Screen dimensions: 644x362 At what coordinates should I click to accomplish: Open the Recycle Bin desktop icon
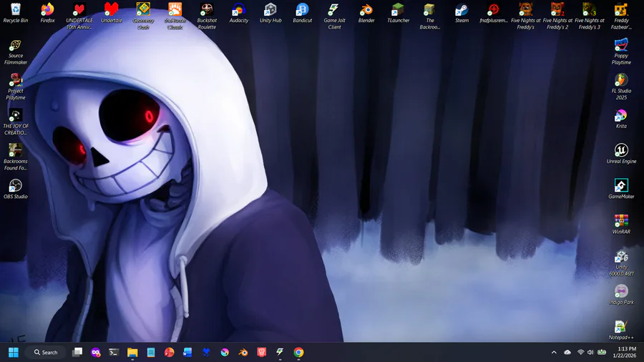coord(16,13)
